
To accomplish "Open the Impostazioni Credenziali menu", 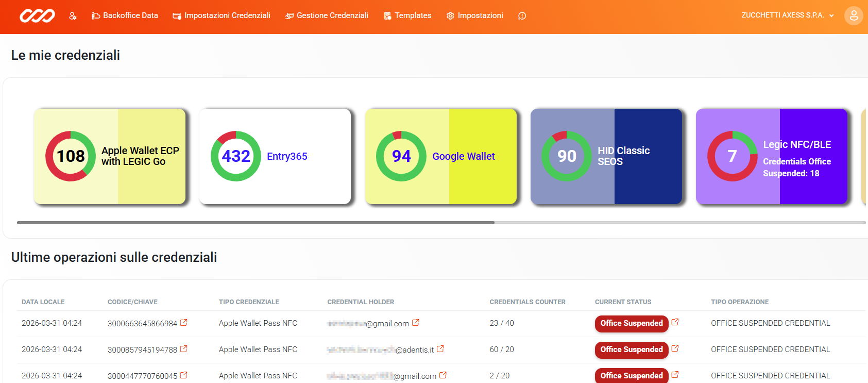I will click(222, 15).
